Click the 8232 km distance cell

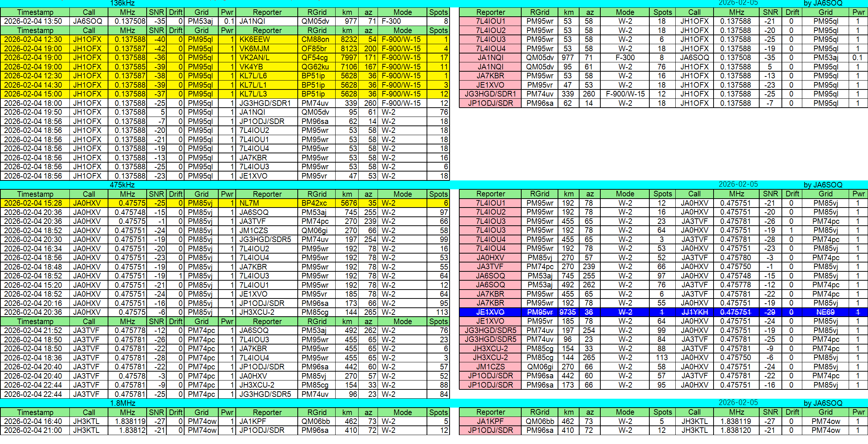pyautogui.click(x=347, y=39)
